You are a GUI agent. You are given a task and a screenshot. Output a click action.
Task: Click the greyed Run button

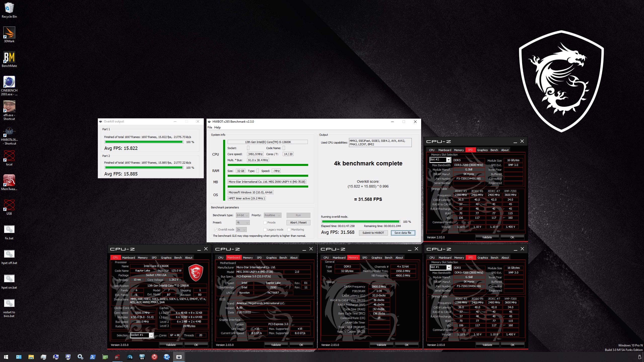tap(298, 215)
